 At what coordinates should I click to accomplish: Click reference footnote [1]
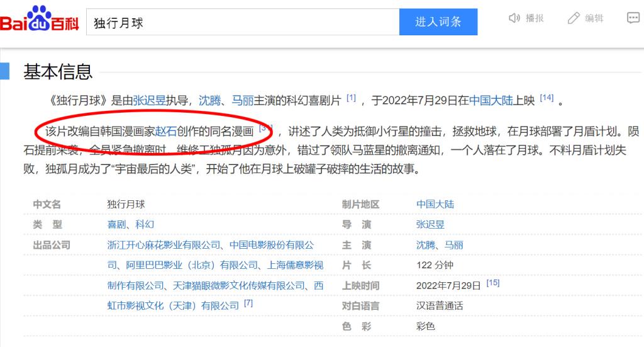click(x=351, y=98)
